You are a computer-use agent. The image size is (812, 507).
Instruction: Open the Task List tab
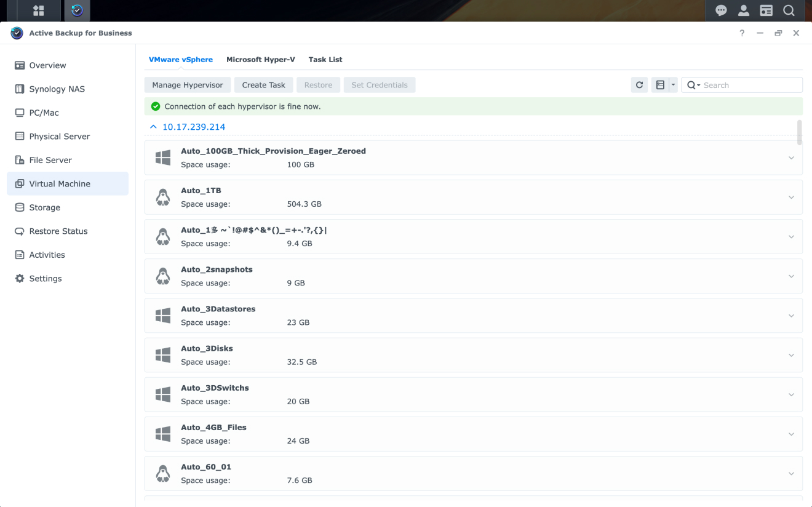click(325, 59)
